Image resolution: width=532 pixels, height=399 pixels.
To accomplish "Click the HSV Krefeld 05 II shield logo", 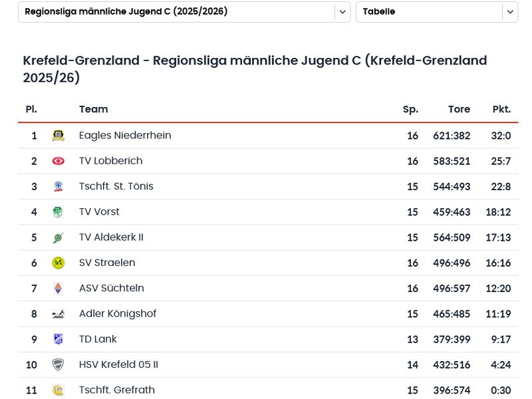I will [x=58, y=364].
